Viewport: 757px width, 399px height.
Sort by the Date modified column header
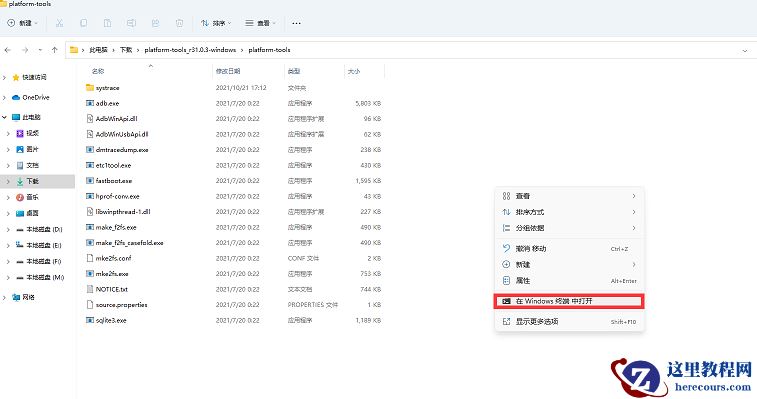click(x=228, y=71)
